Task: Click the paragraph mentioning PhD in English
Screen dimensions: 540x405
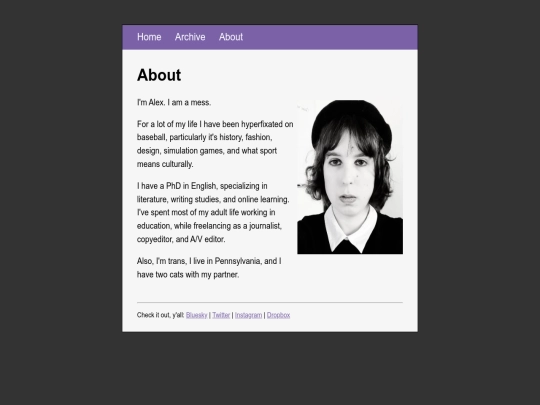Action: coord(213,212)
